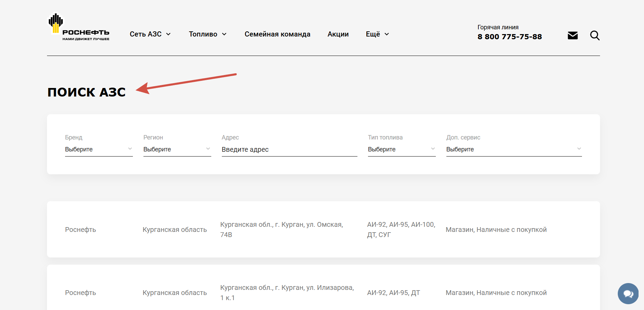Call hotline number 8 800 775-75-88
The width and height of the screenshot is (644, 310).
(x=510, y=36)
